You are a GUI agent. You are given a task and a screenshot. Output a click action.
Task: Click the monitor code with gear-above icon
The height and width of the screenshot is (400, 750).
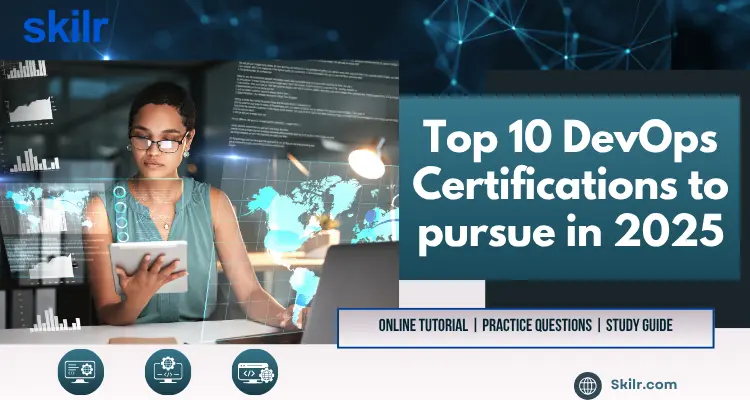tap(168, 372)
